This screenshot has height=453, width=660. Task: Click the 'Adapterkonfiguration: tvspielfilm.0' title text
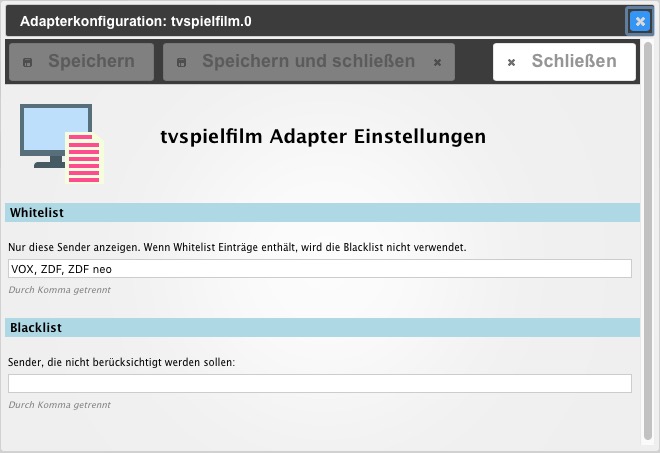coord(136,21)
